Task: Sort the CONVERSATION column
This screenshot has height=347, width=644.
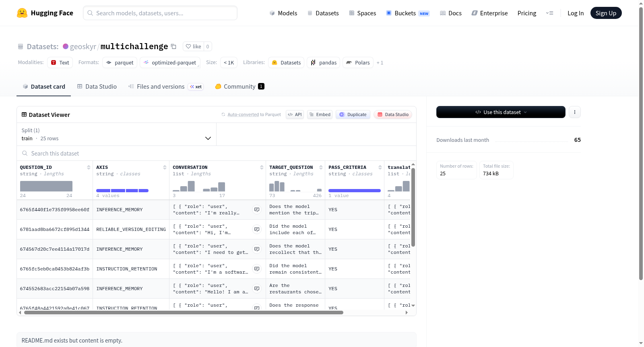Action: coord(262,167)
